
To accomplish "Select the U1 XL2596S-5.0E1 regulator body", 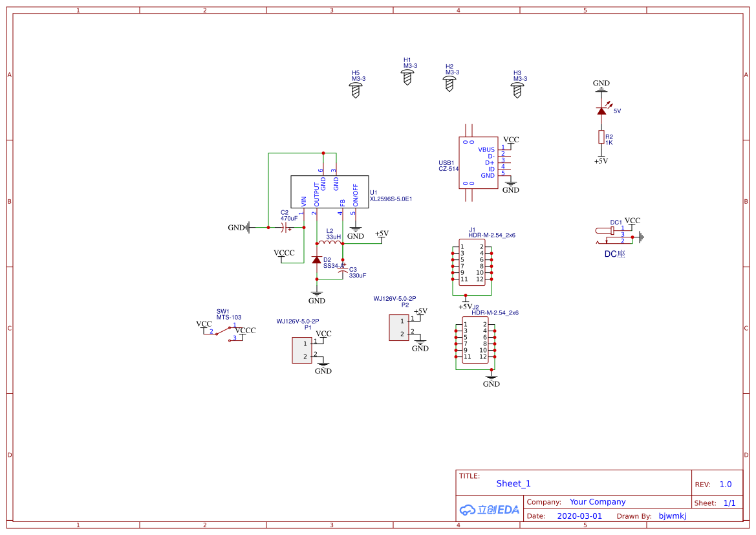I will click(329, 192).
